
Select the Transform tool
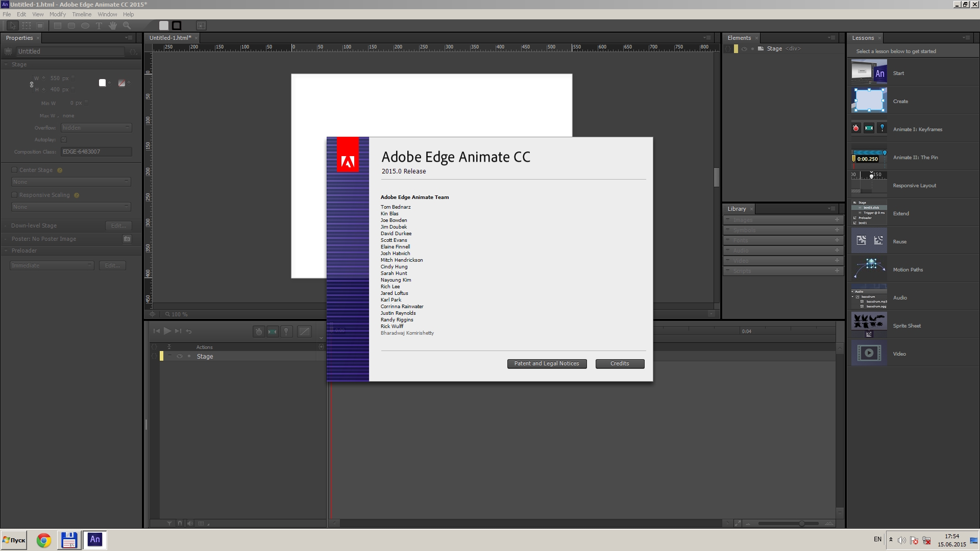point(27,26)
